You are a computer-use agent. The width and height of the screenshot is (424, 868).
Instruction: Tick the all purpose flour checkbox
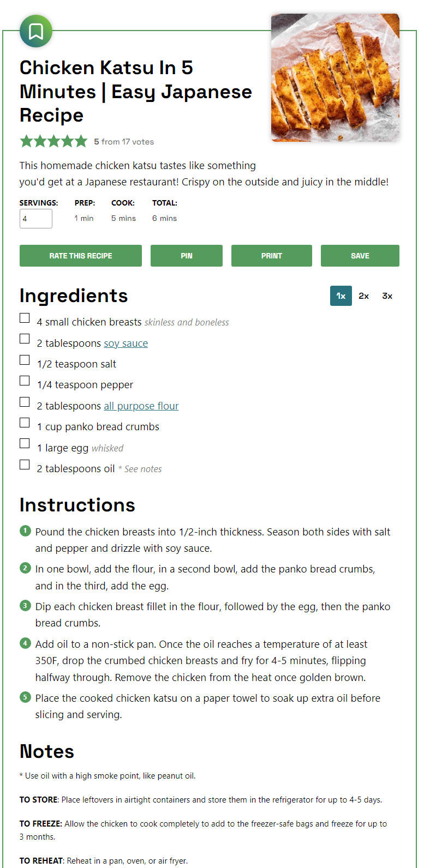[25, 402]
